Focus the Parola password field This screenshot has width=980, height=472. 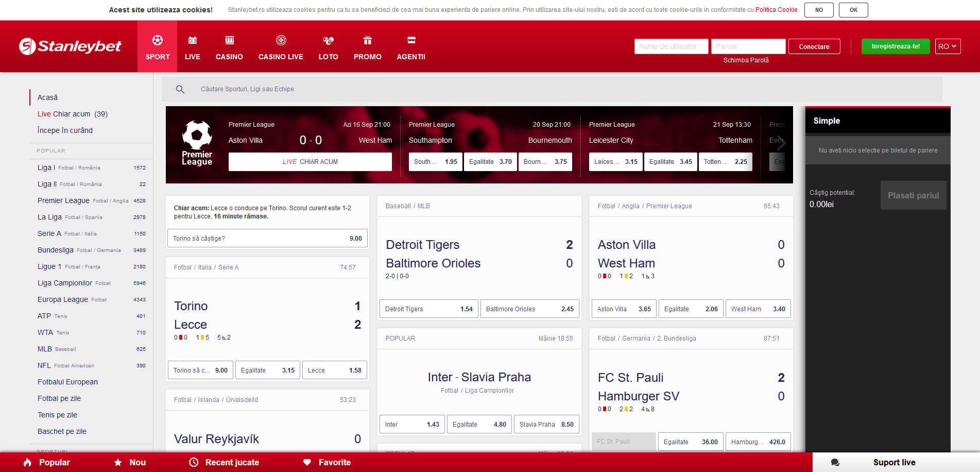748,46
